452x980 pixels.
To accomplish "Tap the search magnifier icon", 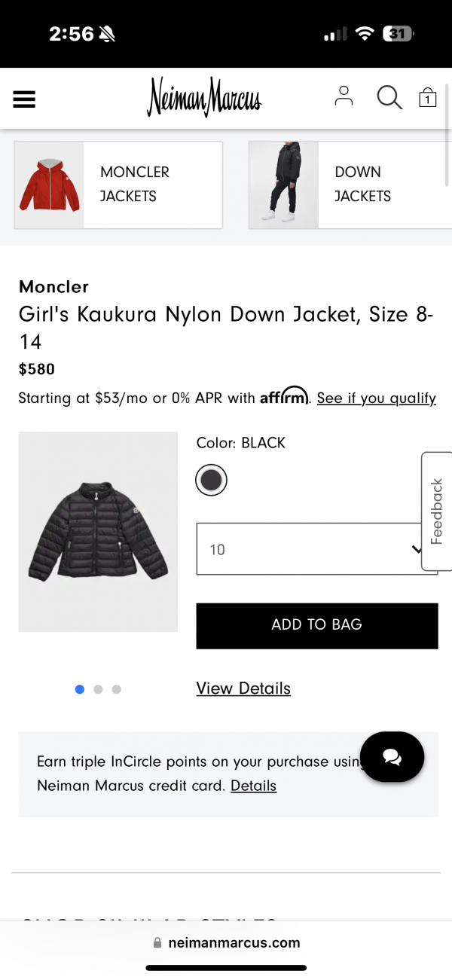I will tap(389, 97).
